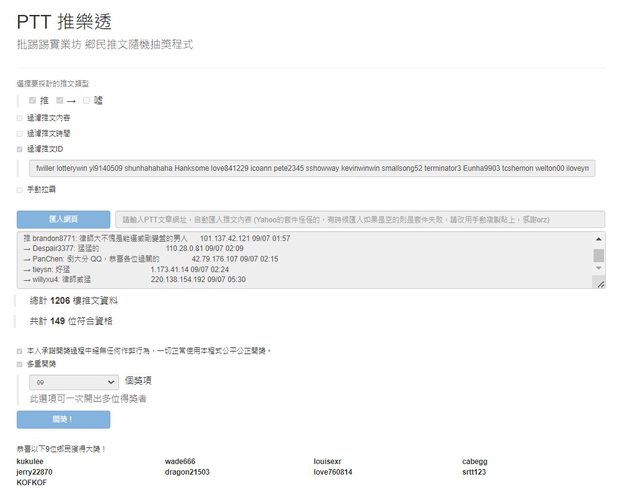The width and height of the screenshot is (640, 497).
Task: Toggle the 多重開獎 multiple draw checkbox
Action: coord(19,365)
